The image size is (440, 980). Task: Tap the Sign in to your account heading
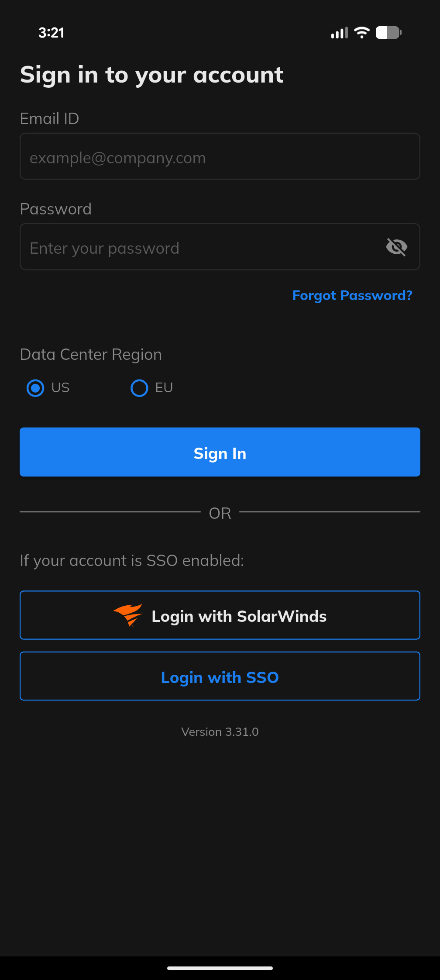(x=152, y=75)
